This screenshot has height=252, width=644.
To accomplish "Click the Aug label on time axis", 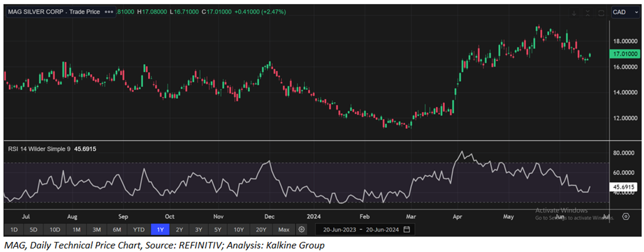I will [x=72, y=217].
